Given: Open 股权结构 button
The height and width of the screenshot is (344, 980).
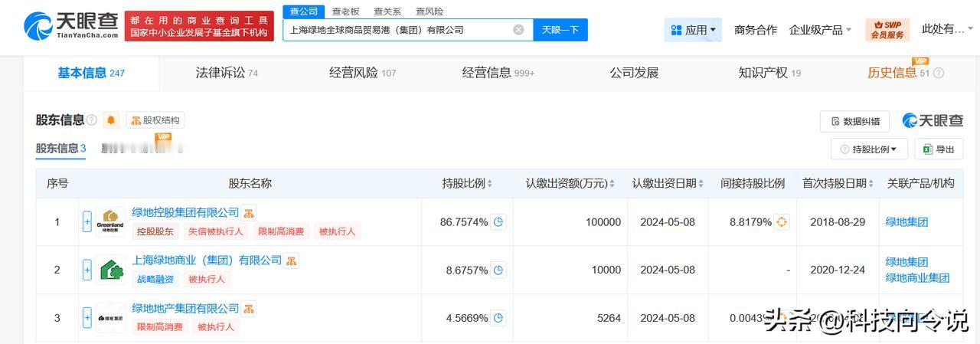Looking at the screenshot, I should point(155,120).
